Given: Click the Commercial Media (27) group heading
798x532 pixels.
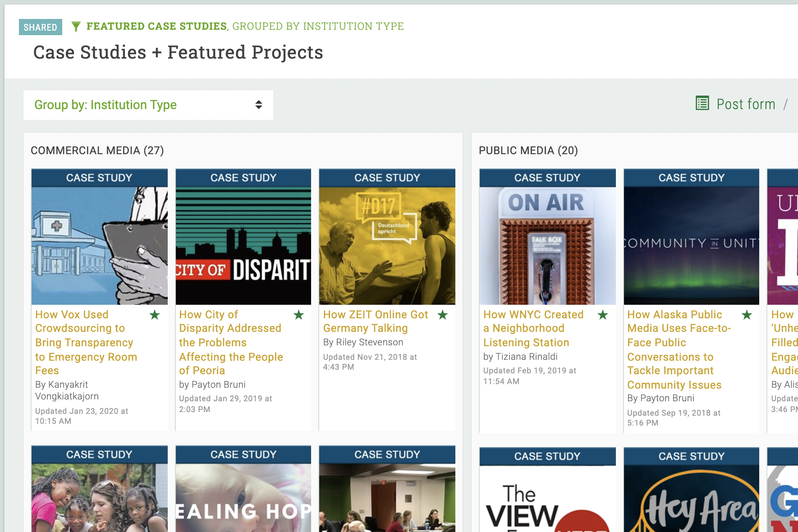Looking at the screenshot, I should [x=97, y=151].
